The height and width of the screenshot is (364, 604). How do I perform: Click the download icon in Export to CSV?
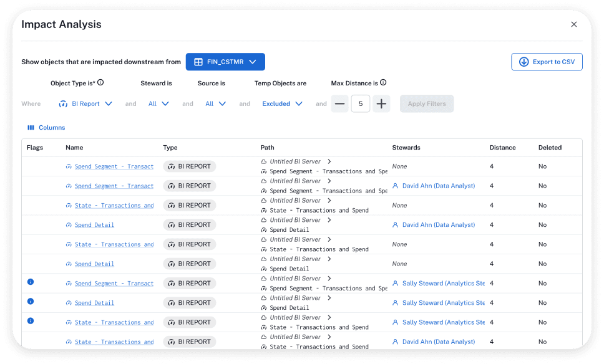point(525,62)
